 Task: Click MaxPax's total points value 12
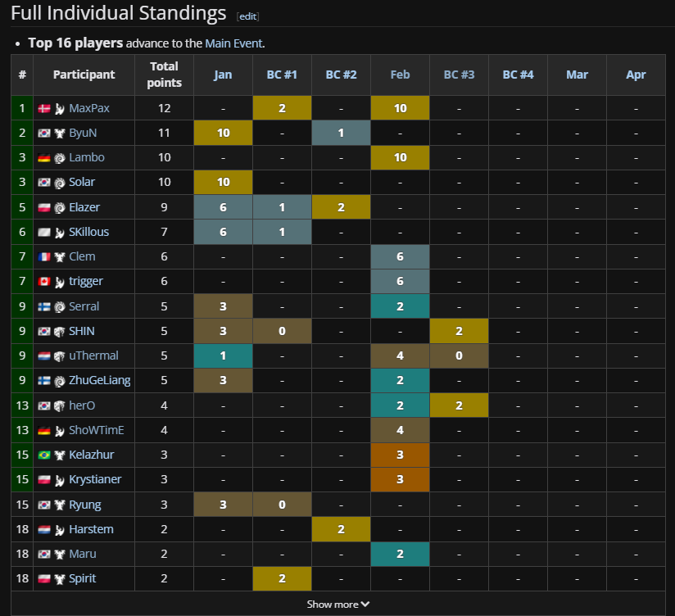tap(164, 108)
